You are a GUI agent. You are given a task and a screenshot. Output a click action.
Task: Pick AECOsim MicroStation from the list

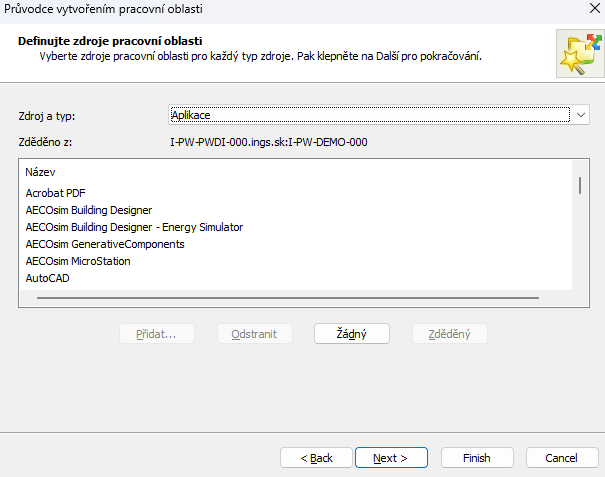pyautogui.click(x=78, y=261)
